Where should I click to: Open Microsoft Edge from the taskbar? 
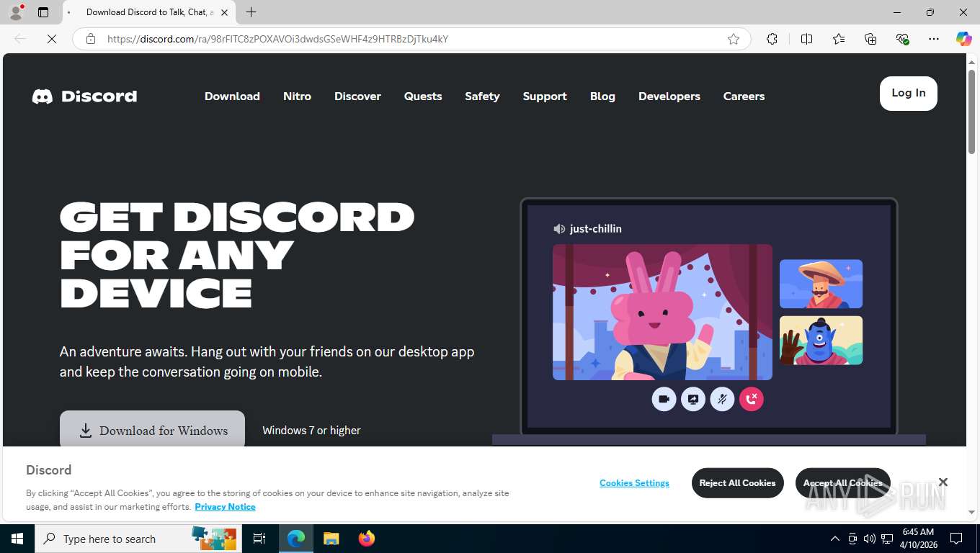(x=296, y=539)
